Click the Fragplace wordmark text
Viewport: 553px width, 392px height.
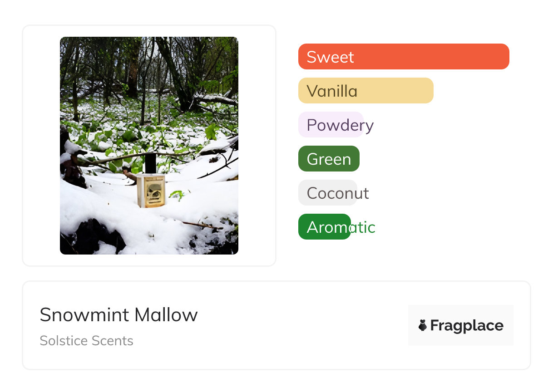466,325
